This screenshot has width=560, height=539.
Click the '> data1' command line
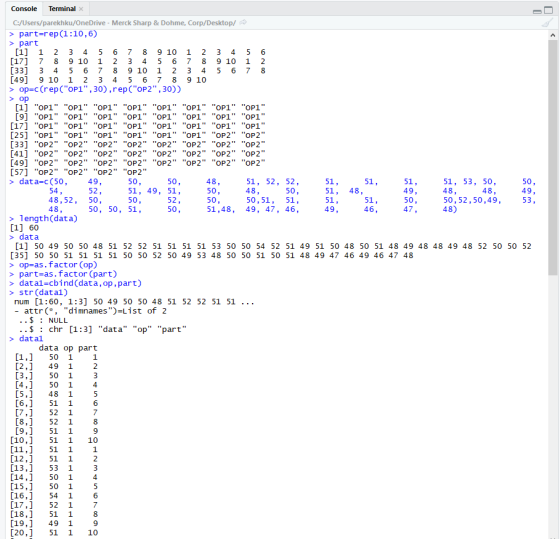coord(26,339)
